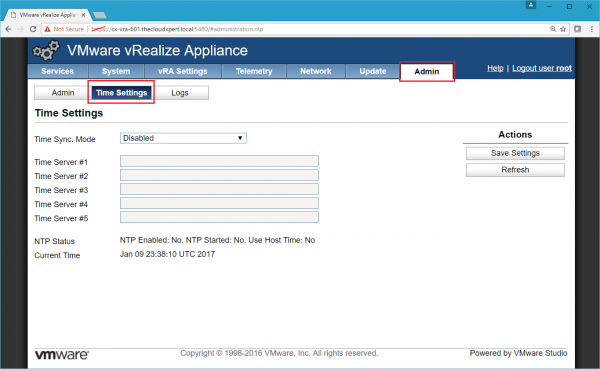Reload the page with refresh icon

click(33, 29)
